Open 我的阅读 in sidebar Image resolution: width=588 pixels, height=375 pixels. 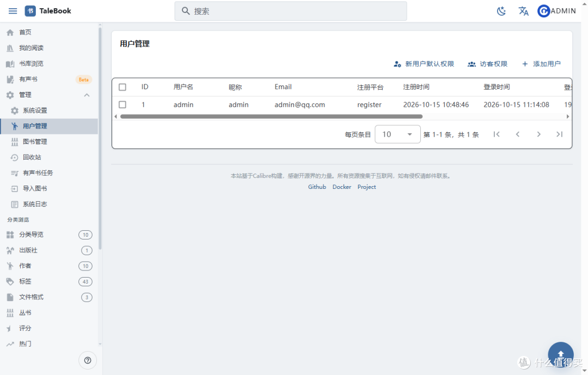pyautogui.click(x=49, y=48)
